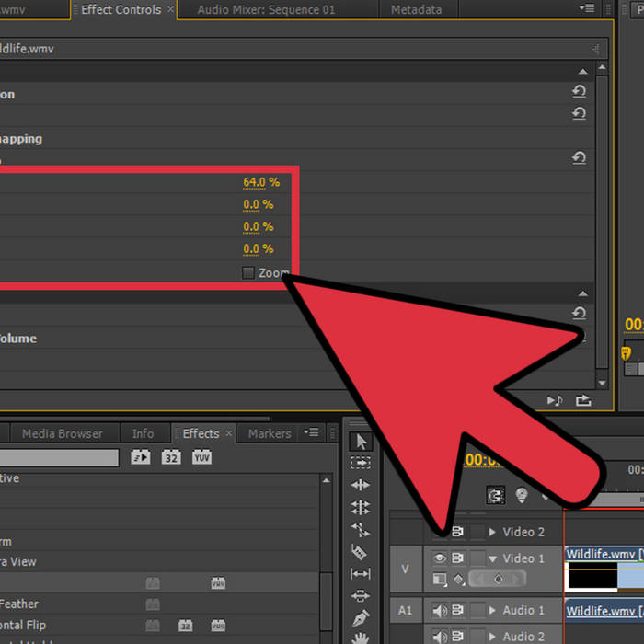Screen dimensions: 644x644
Task: Toggle Snap magnet icon in timeline
Action: pos(496,495)
